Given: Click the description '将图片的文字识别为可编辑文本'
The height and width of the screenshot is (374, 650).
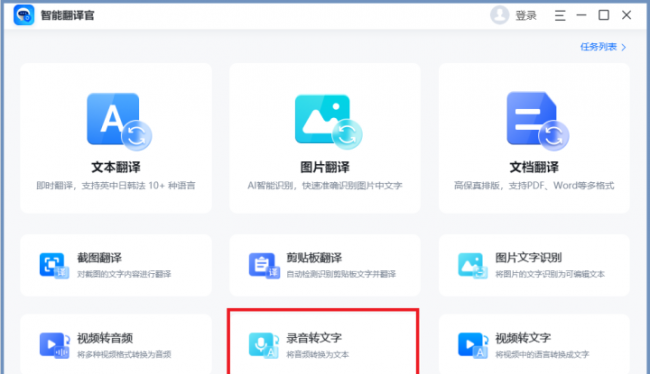Looking at the screenshot, I should point(550,274).
